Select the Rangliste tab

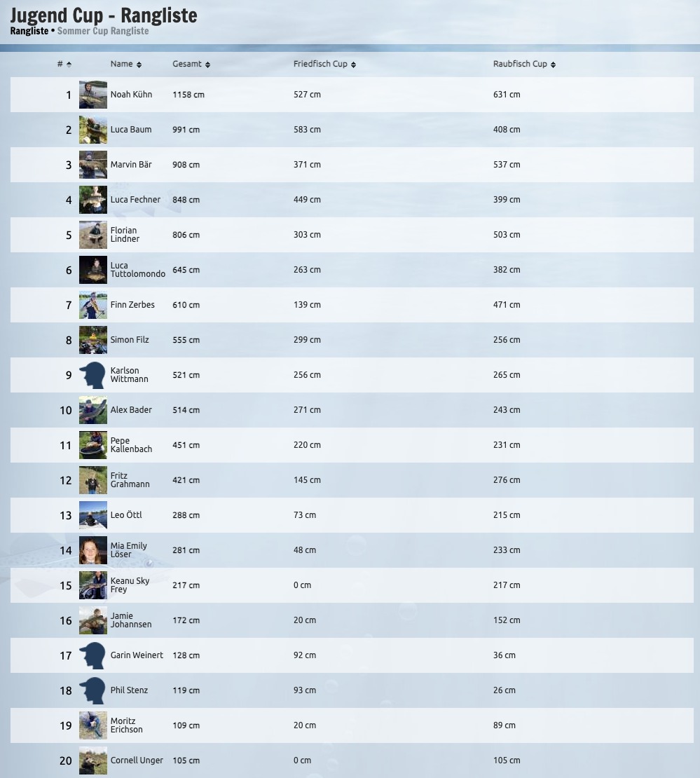coord(29,31)
